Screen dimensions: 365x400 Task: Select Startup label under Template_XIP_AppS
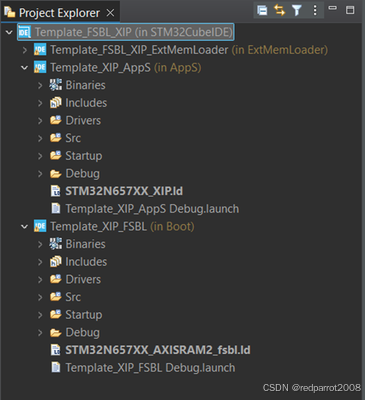(x=84, y=156)
